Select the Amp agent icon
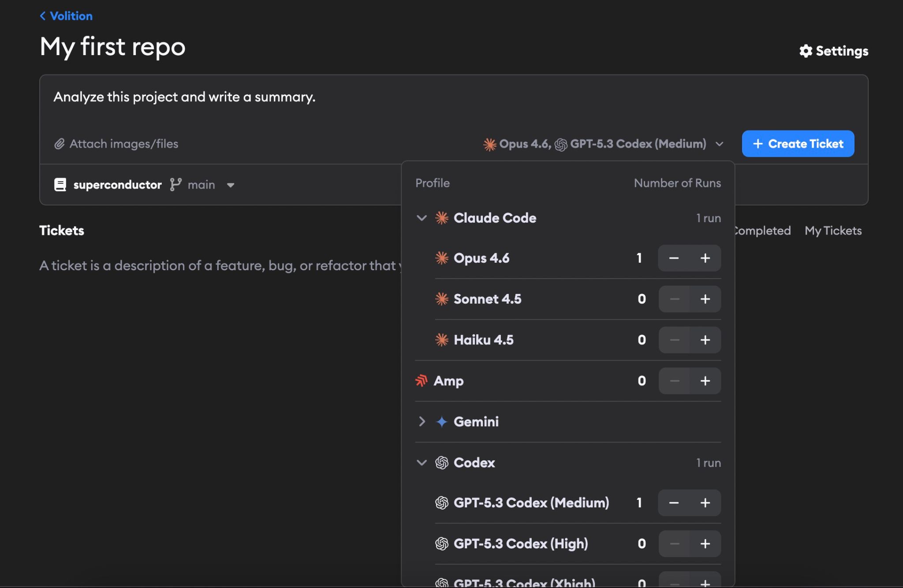 (x=422, y=380)
